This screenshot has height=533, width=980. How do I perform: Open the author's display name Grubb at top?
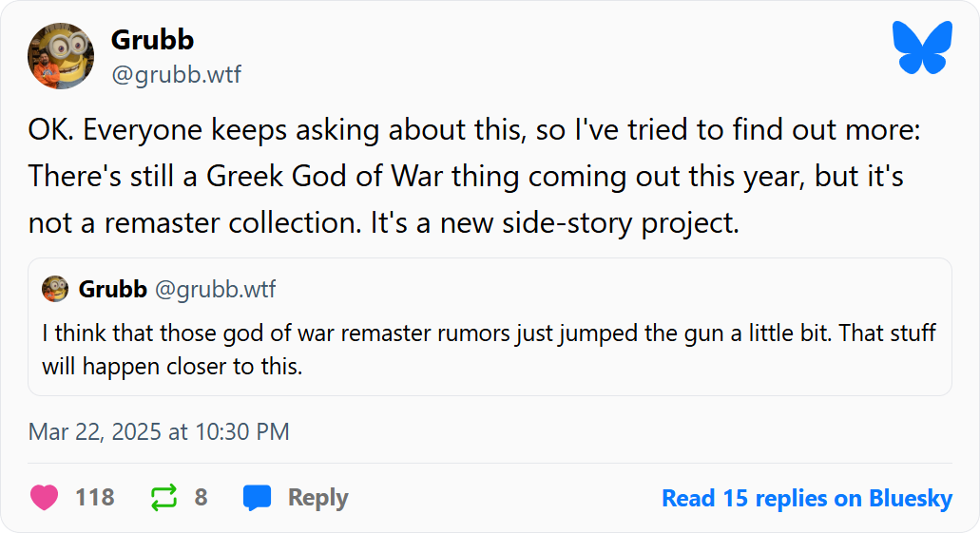(x=152, y=40)
